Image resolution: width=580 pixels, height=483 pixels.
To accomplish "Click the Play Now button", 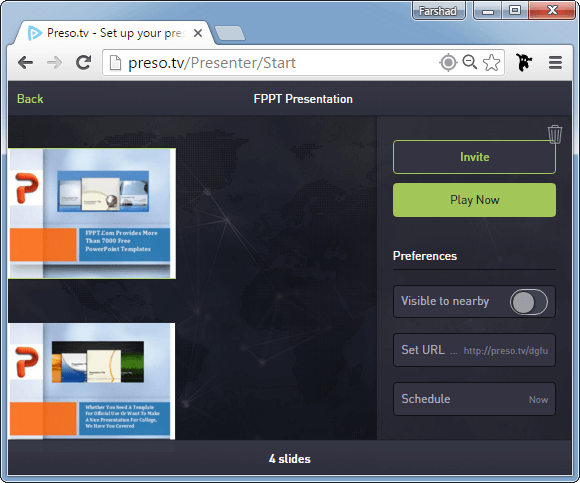I will click(x=474, y=200).
